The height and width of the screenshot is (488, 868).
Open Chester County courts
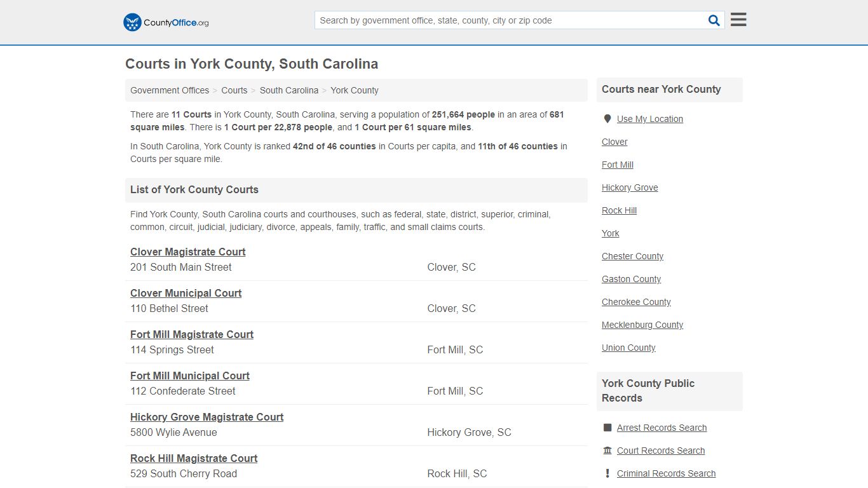[632, 256]
